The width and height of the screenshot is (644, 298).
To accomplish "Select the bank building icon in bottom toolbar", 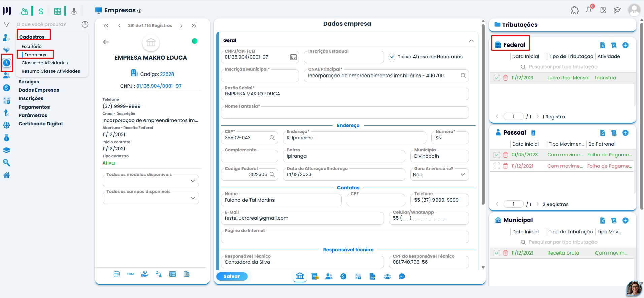I will (x=300, y=276).
